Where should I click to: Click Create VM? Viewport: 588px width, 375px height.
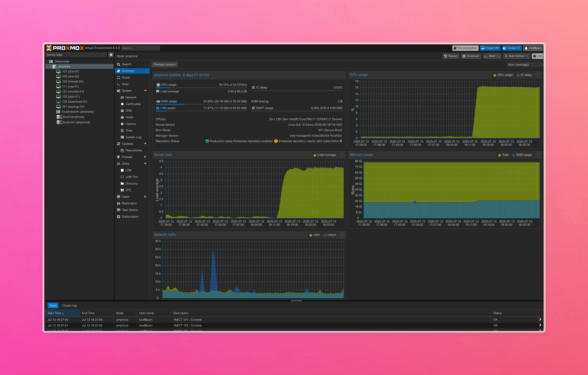[x=490, y=48]
